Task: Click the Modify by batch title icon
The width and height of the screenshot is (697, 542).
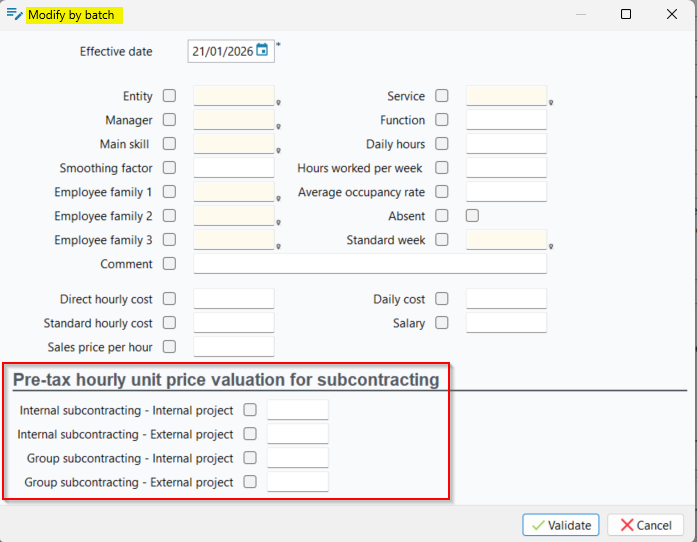Action: 14,15
